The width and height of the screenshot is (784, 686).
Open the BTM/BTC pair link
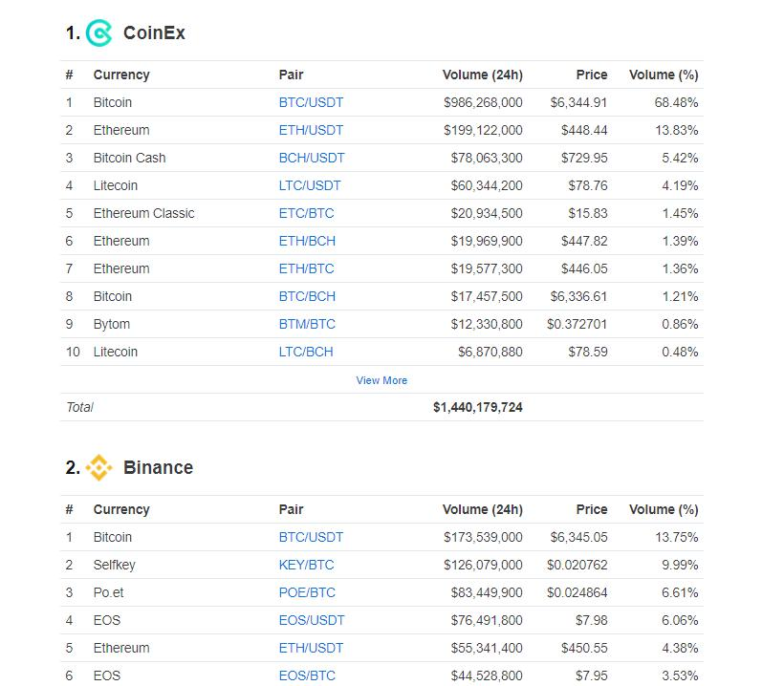(307, 324)
